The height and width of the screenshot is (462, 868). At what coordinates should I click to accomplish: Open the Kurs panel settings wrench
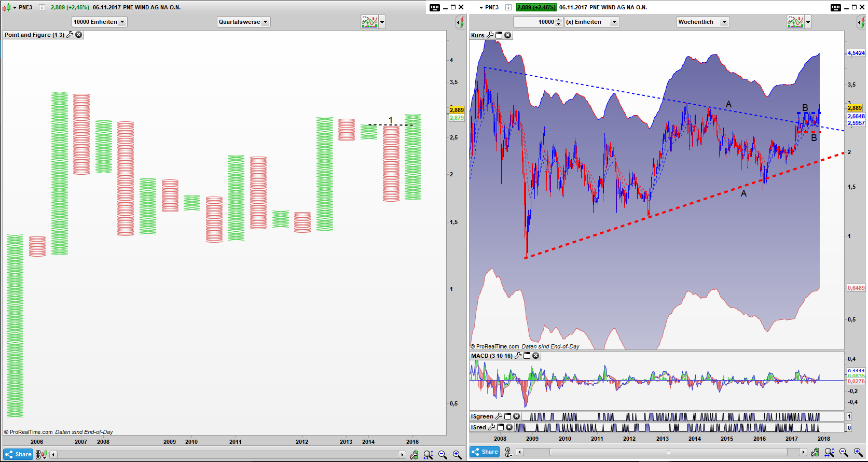point(490,35)
